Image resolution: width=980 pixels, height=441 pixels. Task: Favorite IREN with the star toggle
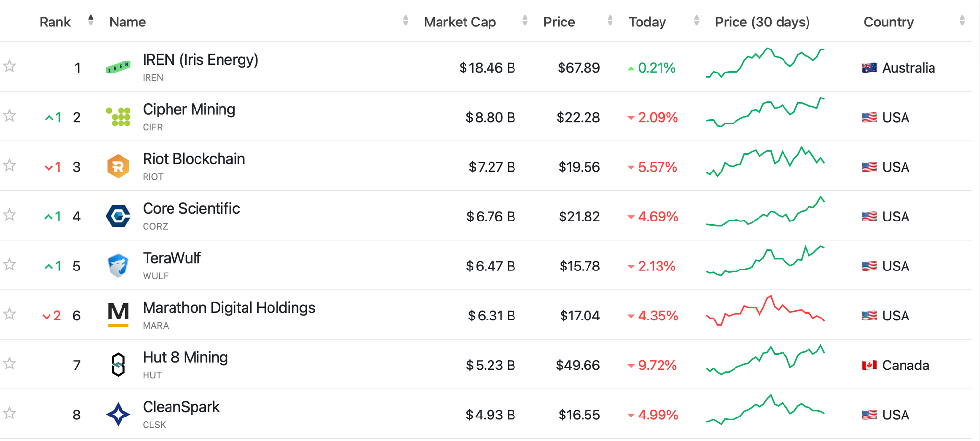[x=10, y=66]
